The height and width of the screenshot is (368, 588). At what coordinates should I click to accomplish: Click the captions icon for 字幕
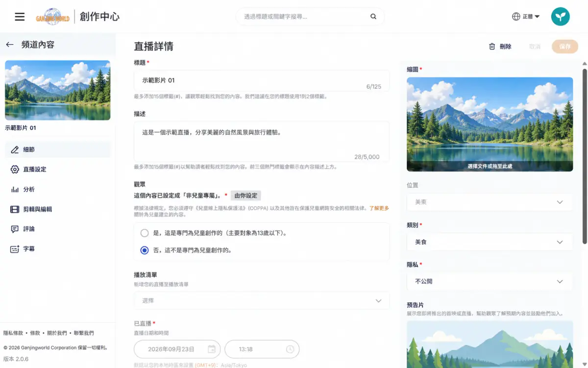(x=15, y=249)
